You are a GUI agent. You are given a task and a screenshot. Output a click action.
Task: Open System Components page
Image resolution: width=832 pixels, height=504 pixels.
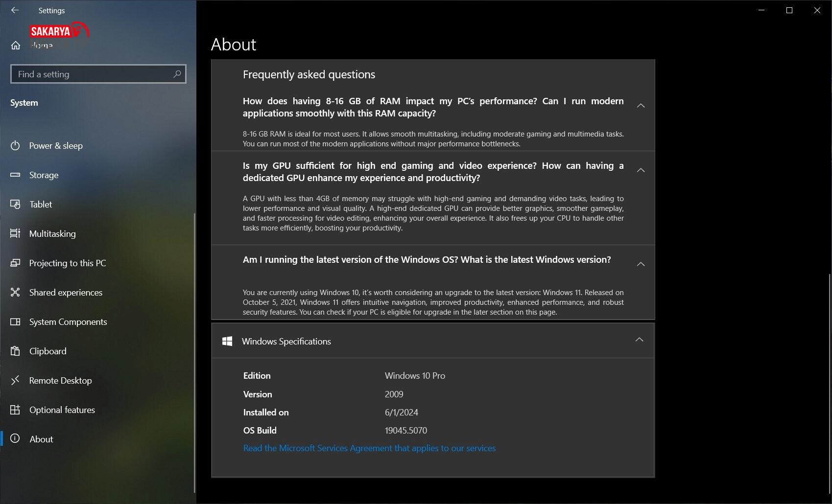coord(68,322)
